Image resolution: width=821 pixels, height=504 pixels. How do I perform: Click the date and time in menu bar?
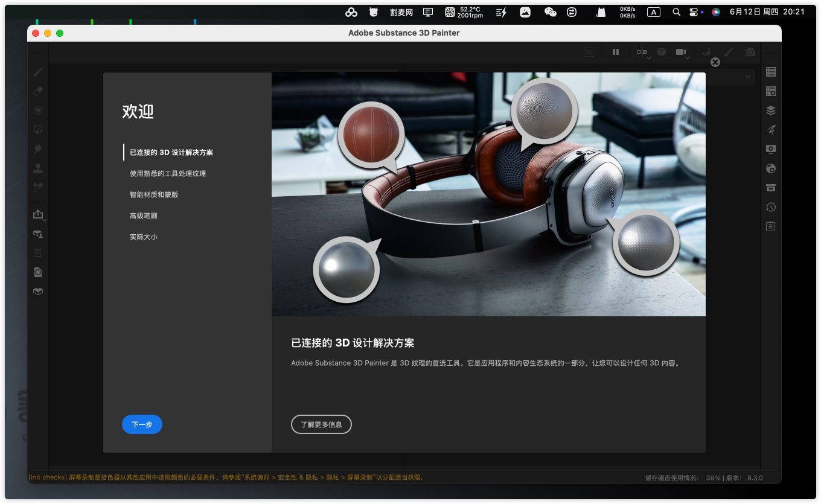767,12
